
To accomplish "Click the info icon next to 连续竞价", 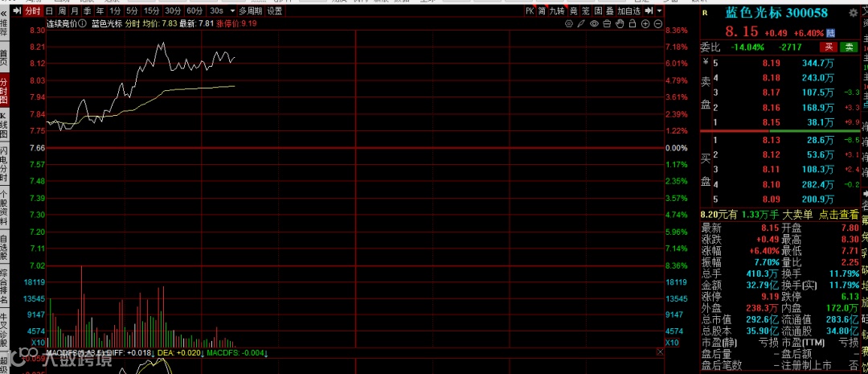I will click(x=82, y=23).
